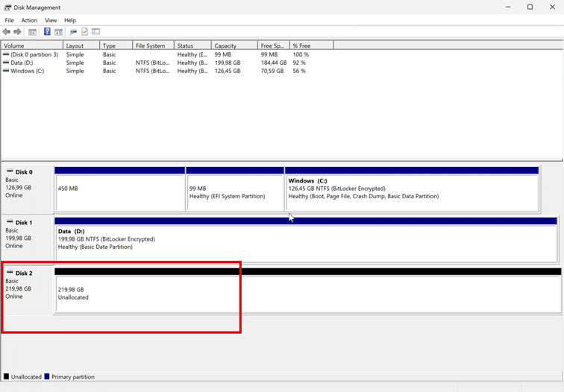
Task: Open the File menu
Action: point(9,20)
